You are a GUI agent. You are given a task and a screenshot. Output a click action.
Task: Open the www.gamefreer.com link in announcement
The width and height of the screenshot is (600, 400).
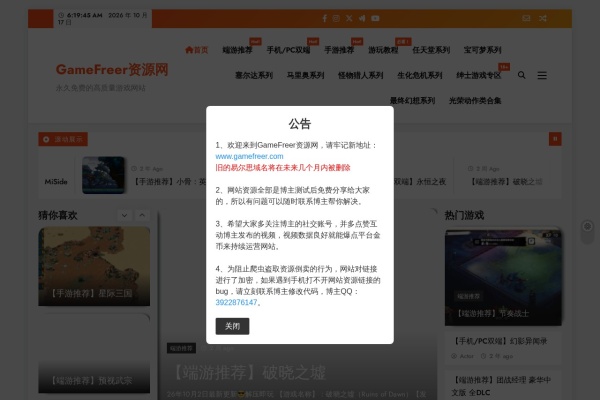249,156
